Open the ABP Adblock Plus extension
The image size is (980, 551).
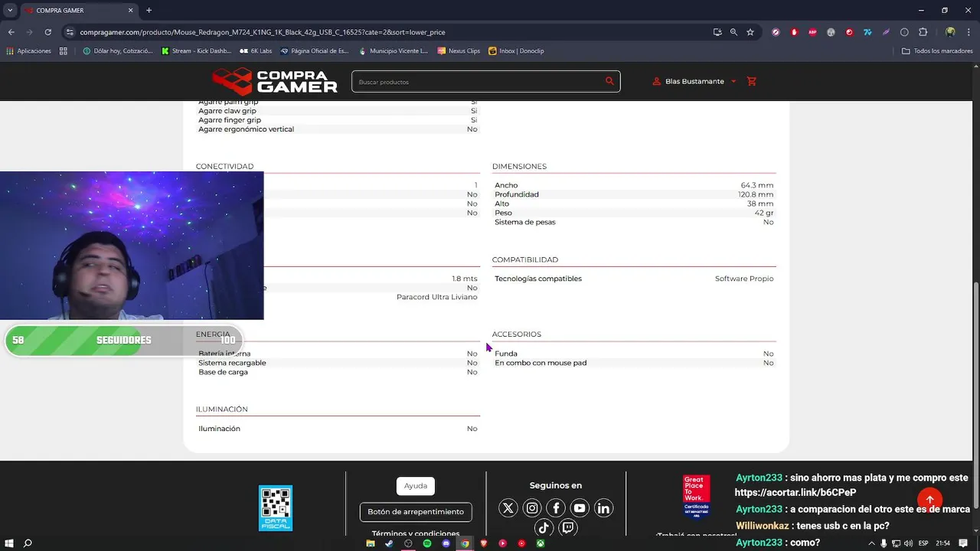[812, 32]
